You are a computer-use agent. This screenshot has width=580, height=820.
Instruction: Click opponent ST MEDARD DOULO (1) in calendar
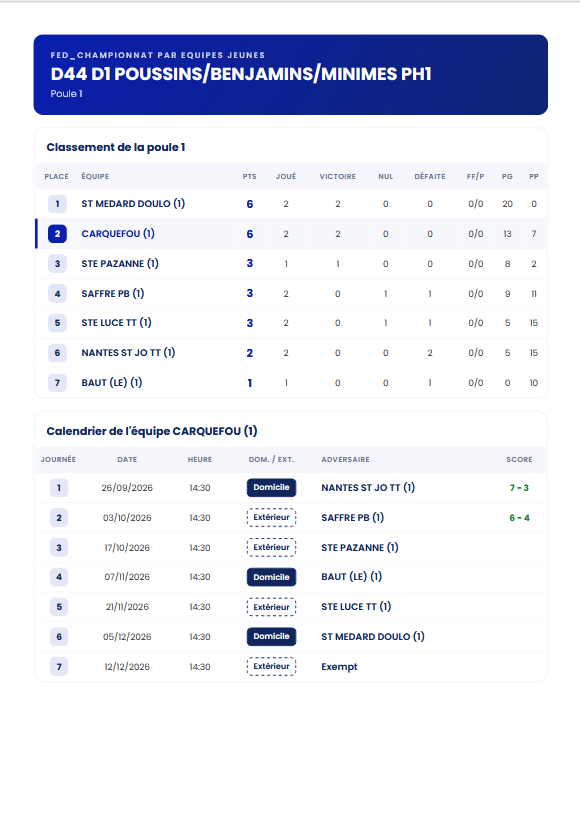coord(373,636)
